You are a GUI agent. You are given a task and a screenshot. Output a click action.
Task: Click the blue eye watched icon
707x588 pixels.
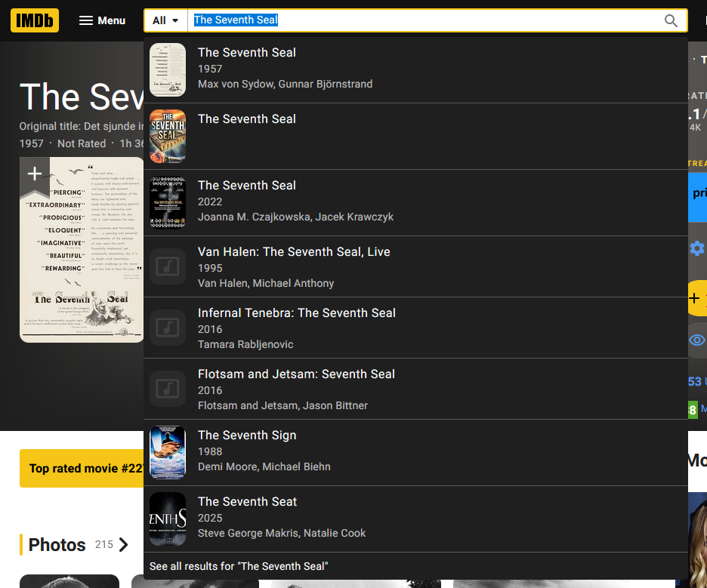tap(697, 340)
